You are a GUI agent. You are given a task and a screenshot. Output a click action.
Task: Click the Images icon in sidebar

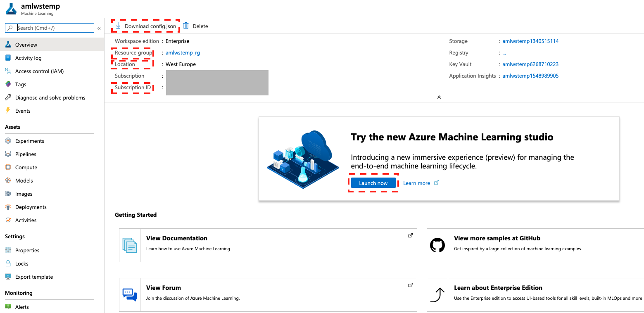click(8, 194)
